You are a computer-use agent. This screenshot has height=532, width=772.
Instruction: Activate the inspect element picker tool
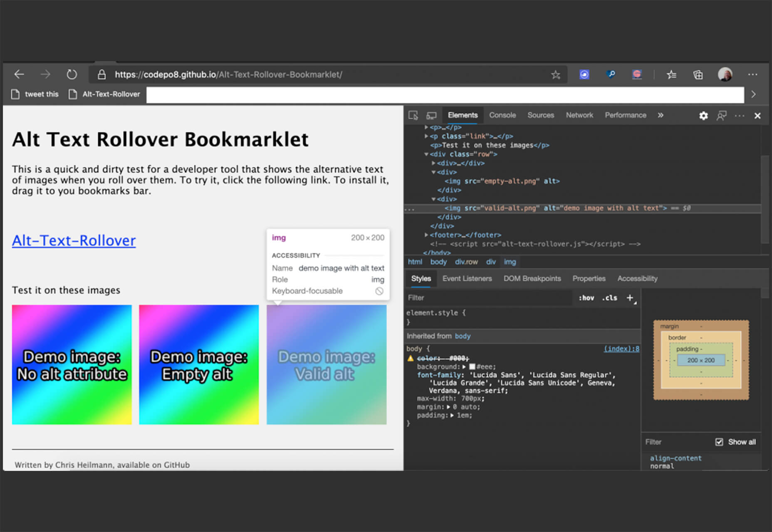pyautogui.click(x=413, y=116)
